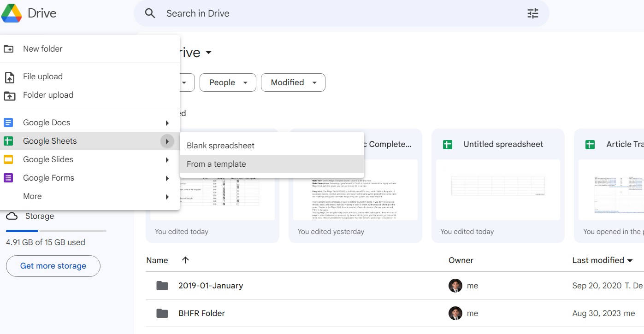The height and width of the screenshot is (334, 644).
Task: Click the yellow Google Slides icon
Action: click(8, 159)
